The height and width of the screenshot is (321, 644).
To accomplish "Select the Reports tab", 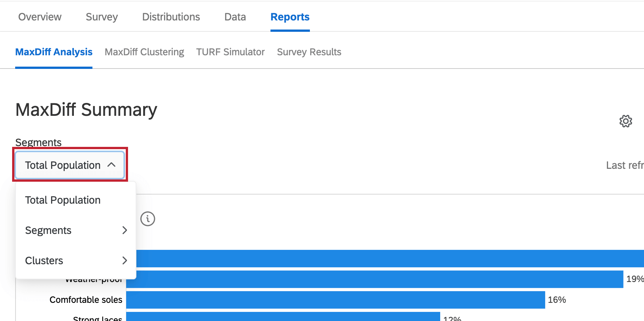I will tap(290, 17).
